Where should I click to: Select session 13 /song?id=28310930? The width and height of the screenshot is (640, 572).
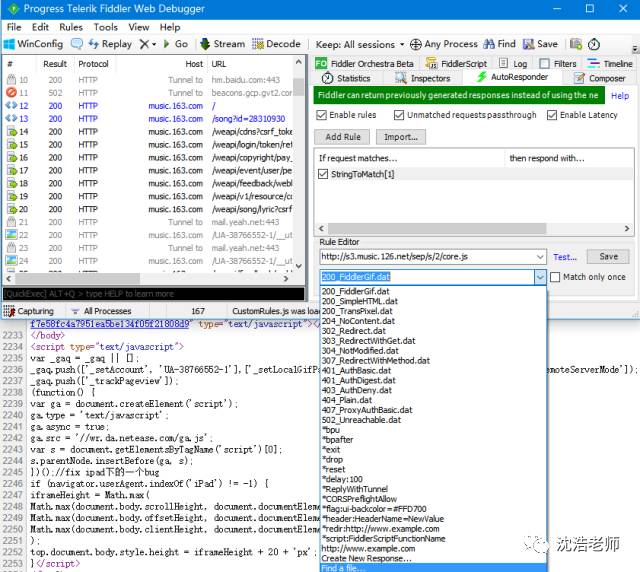(149, 119)
